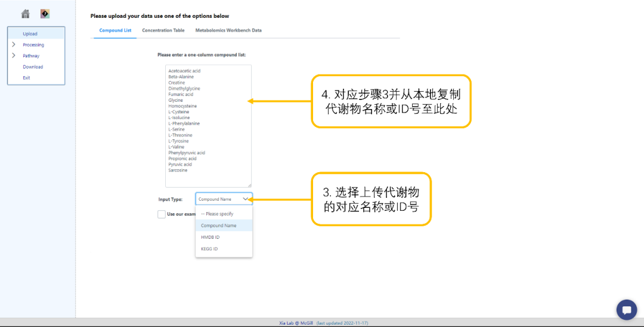Choose '-- Please specify' from the dropdown list
Screen dimensions: 644x327
point(224,214)
